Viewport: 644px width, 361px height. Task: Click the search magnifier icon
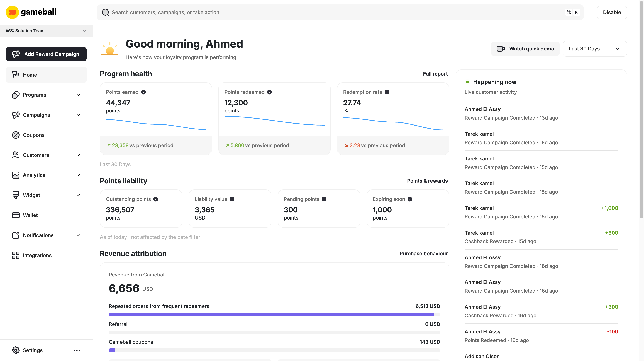click(x=106, y=12)
